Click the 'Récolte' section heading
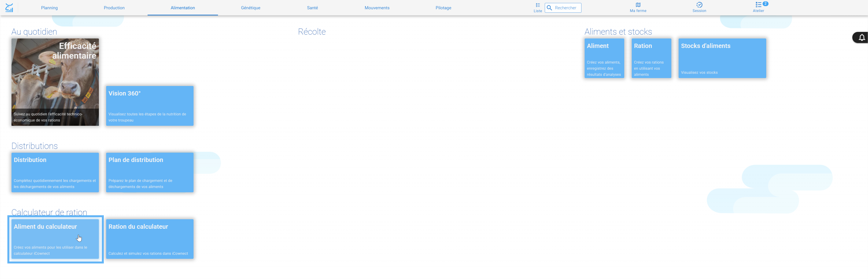Viewport: 868px width, 279px height. point(312,32)
